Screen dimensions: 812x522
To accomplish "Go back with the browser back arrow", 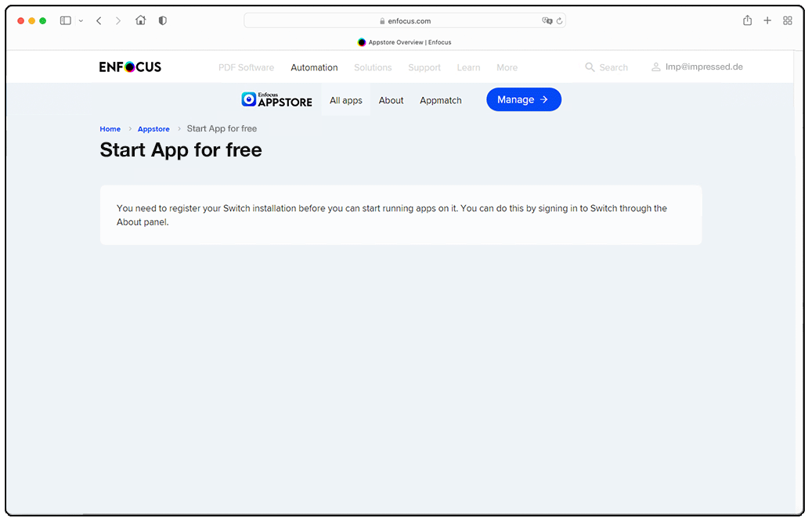I will [x=99, y=20].
